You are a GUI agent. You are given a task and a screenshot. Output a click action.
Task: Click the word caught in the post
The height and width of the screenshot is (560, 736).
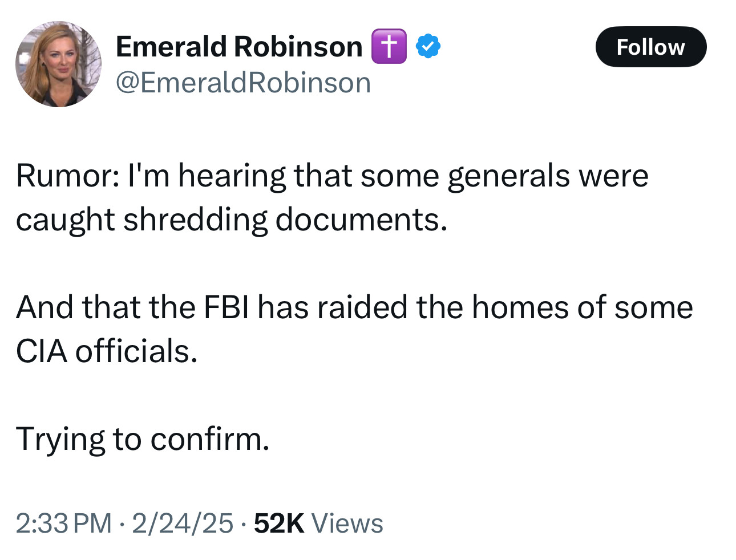65,219
